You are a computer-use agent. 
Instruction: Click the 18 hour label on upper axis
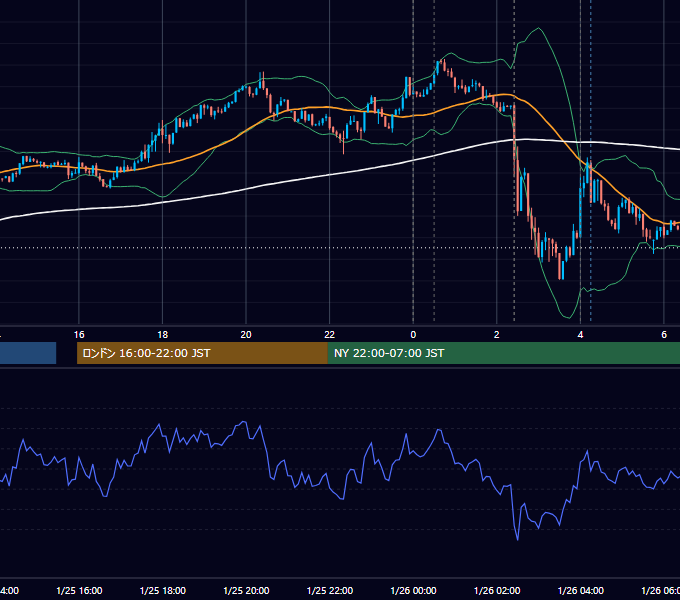[x=163, y=335]
